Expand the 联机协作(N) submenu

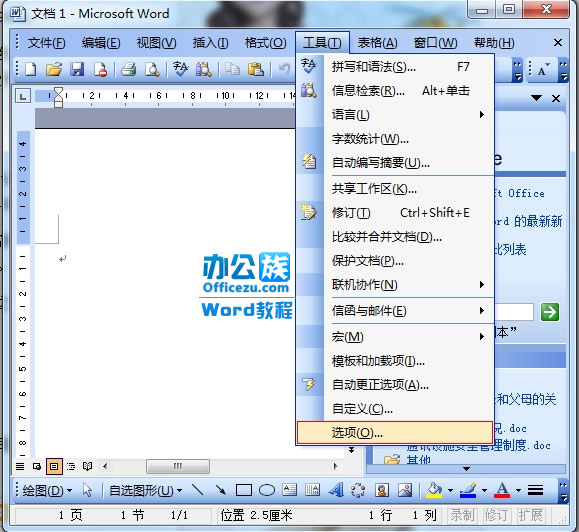click(x=395, y=285)
